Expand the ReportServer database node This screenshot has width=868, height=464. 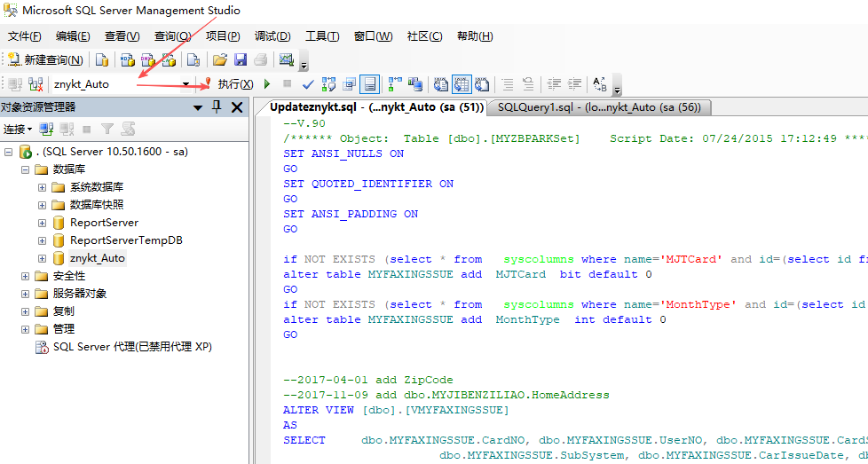pos(42,223)
